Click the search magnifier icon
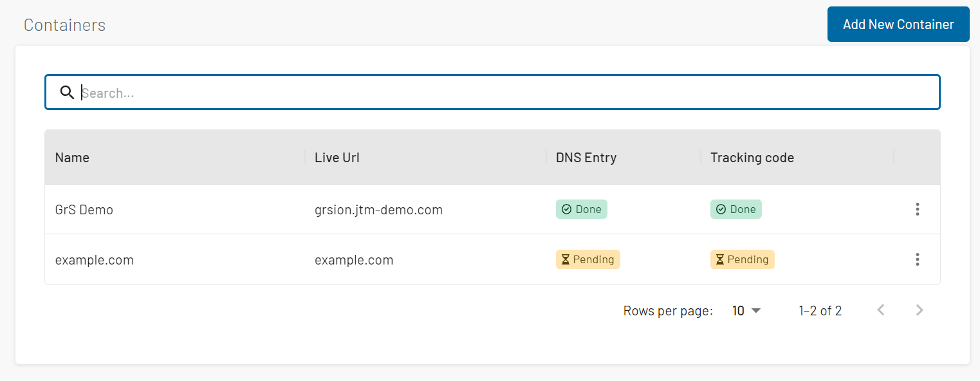Image resolution: width=980 pixels, height=381 pixels. point(67,93)
